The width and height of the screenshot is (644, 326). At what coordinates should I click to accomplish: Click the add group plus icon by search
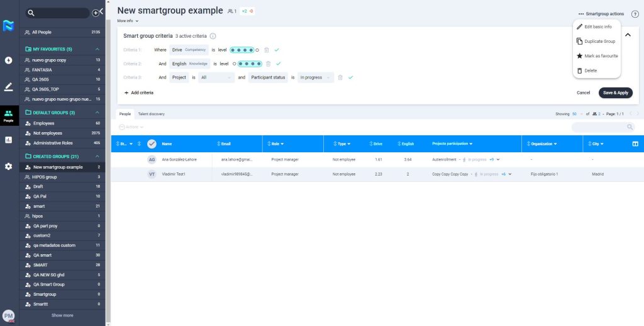coord(96,13)
